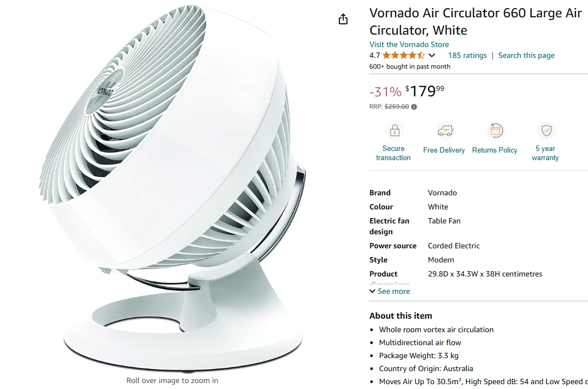Image resolution: width=588 pixels, height=389 pixels.
Task: Click the crossed-out RRP $259.00 price
Action: (397, 107)
